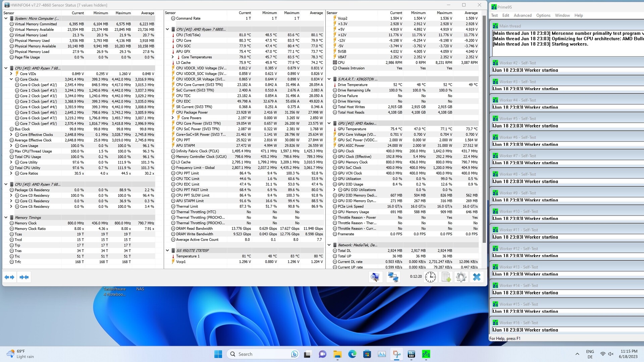Close sensors with the blue X icon

click(477, 277)
